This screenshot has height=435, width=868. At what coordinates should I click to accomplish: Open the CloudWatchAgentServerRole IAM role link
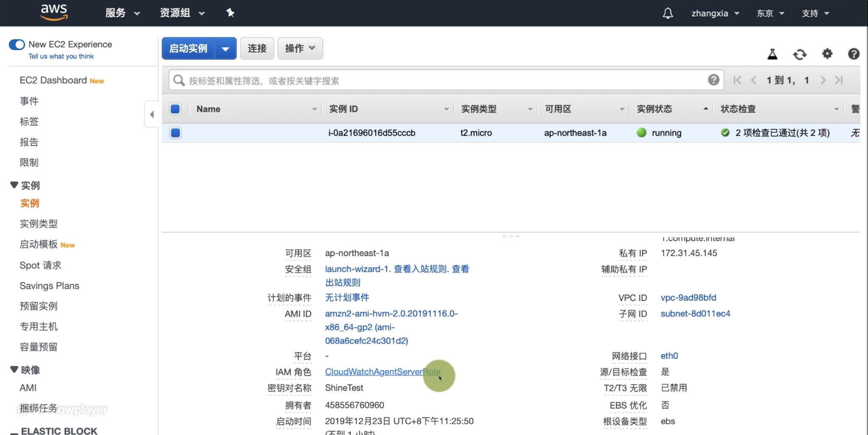pyautogui.click(x=383, y=372)
